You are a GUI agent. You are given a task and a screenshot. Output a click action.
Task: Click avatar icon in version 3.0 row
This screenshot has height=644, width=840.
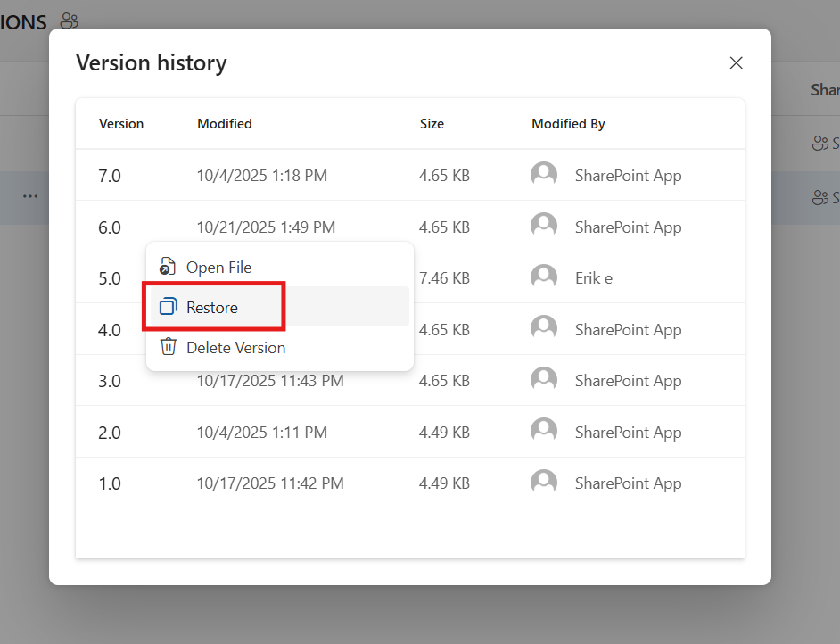[x=544, y=379]
